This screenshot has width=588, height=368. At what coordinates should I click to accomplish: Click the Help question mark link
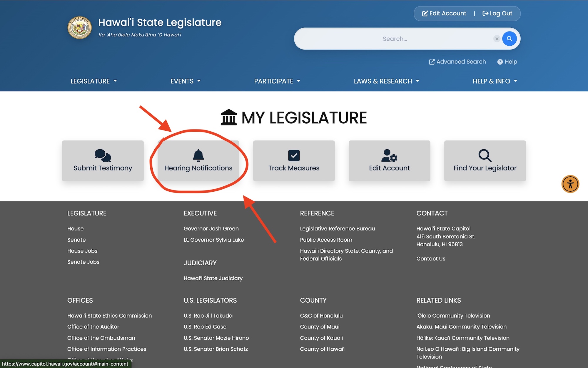tap(507, 62)
